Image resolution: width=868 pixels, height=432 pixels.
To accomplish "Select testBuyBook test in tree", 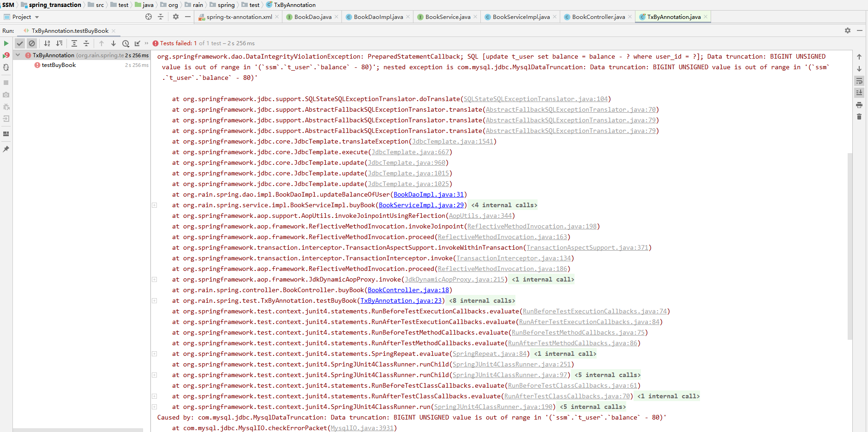I will coord(59,65).
